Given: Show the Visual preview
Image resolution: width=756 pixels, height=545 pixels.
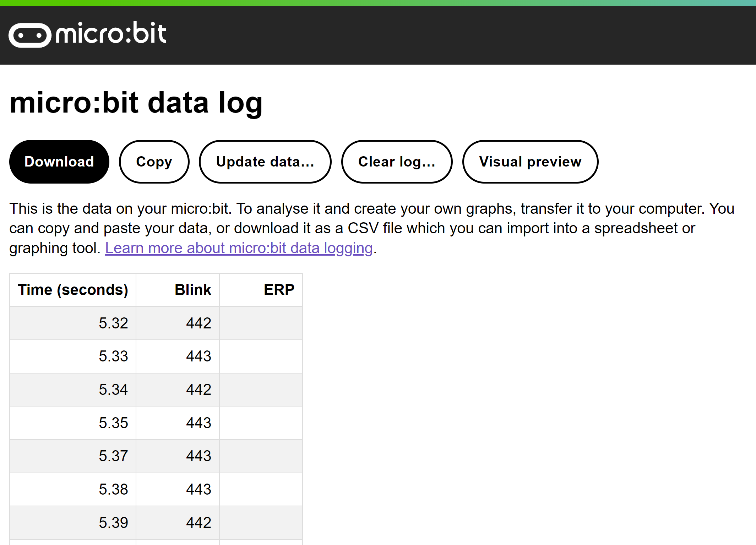Looking at the screenshot, I should pyautogui.click(x=530, y=162).
